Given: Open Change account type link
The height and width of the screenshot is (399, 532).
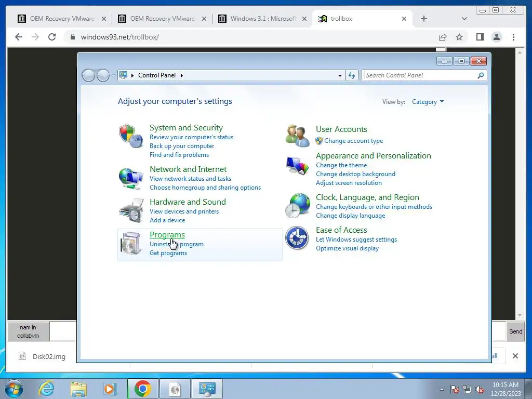Looking at the screenshot, I should pyautogui.click(x=353, y=141).
